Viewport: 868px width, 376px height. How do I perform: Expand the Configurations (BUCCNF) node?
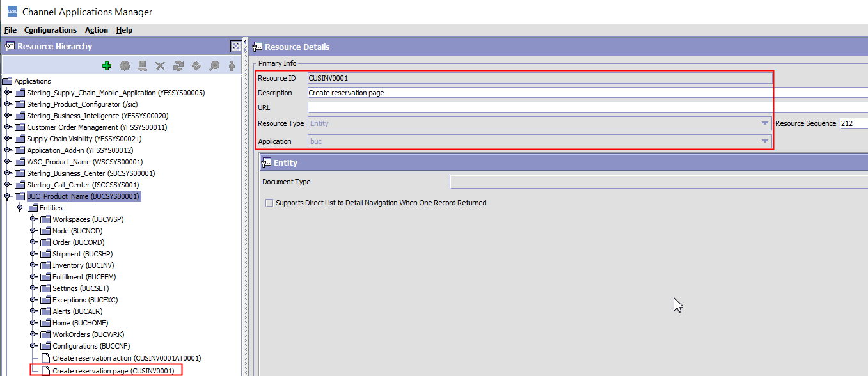[33, 346]
